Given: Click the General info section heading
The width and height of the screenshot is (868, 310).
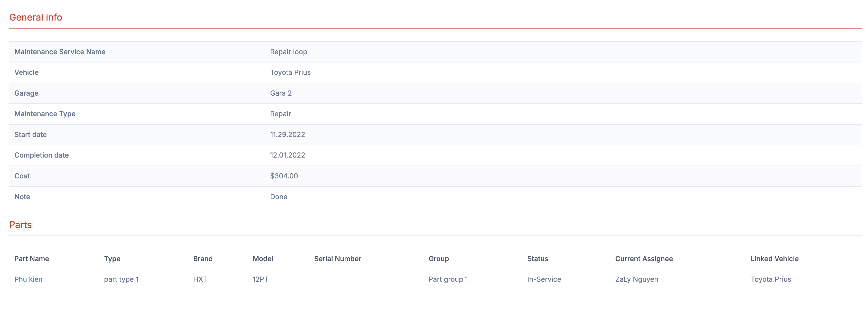Looking at the screenshot, I should click(x=36, y=17).
